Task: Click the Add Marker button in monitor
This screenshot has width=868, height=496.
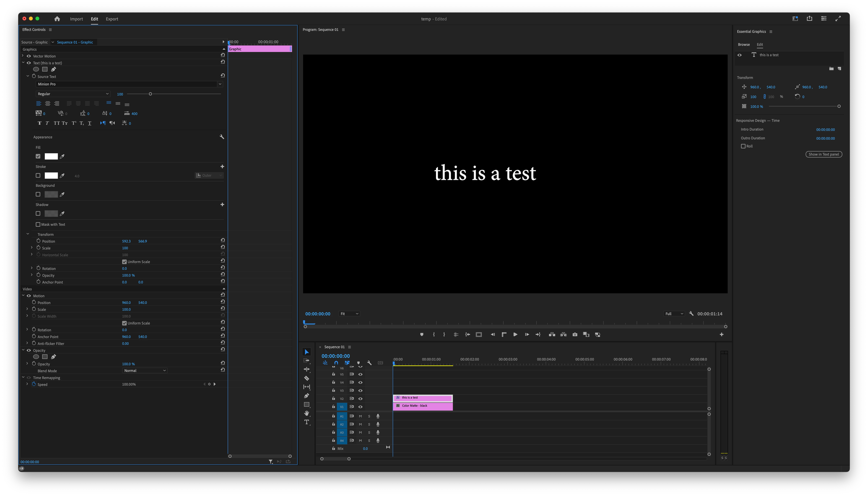Action: (422, 335)
